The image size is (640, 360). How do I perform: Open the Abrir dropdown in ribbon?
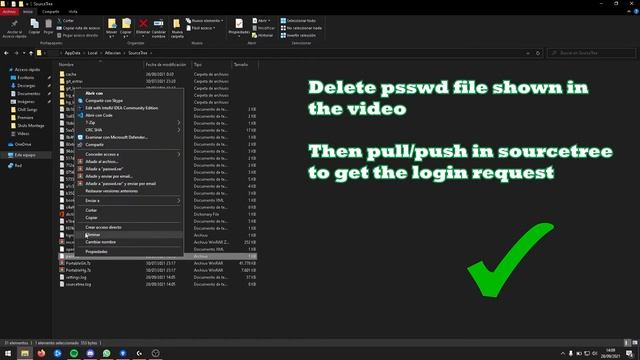click(261, 20)
